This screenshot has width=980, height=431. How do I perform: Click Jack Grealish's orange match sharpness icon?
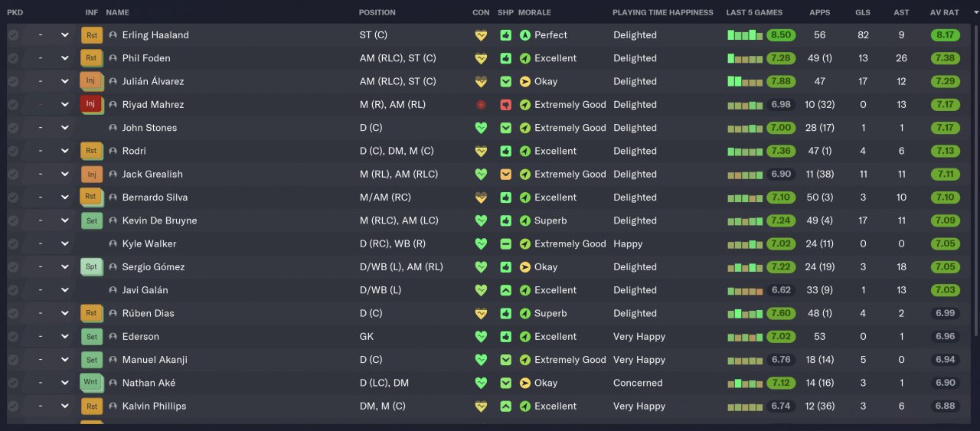pyautogui.click(x=505, y=175)
